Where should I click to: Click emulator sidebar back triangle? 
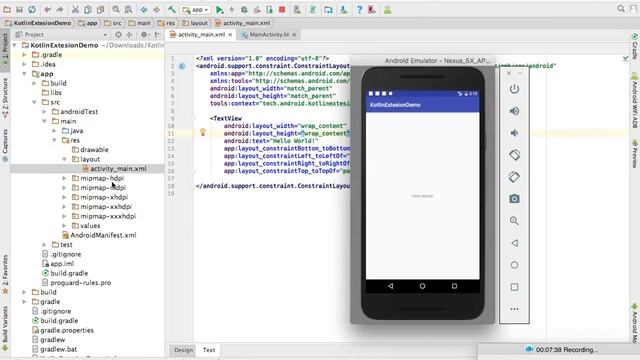pos(514,243)
